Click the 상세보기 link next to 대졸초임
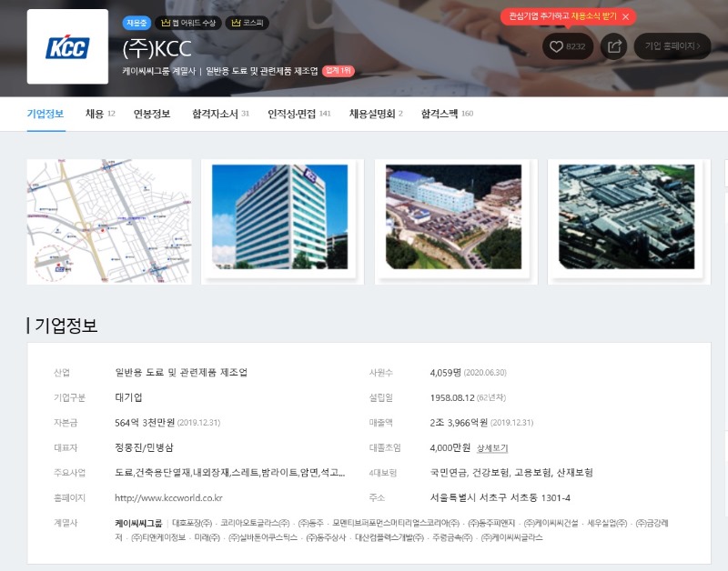The height and width of the screenshot is (571, 728). (492, 448)
